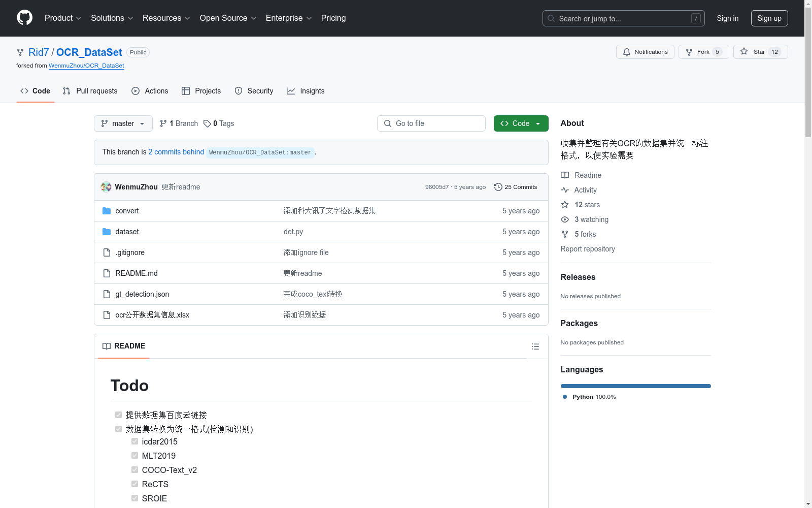Image resolution: width=812 pixels, height=508 pixels.
Task: Click the Go to file input
Action: click(431, 123)
